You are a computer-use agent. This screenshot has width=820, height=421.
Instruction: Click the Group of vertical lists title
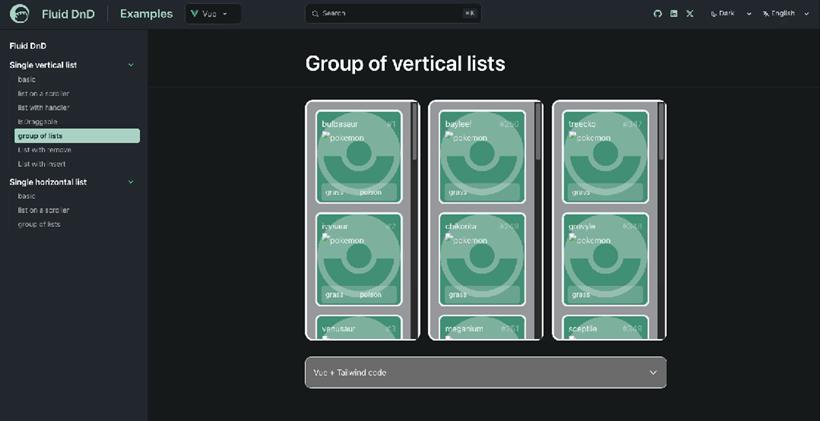[405, 63]
